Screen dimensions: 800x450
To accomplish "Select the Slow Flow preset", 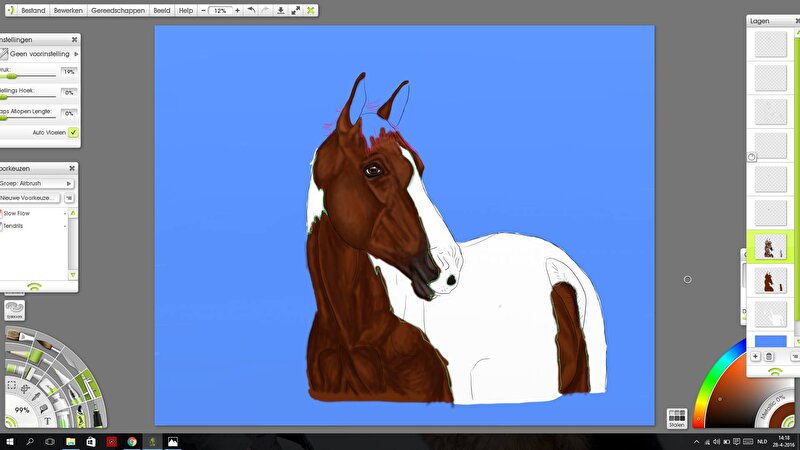I will tap(17, 213).
